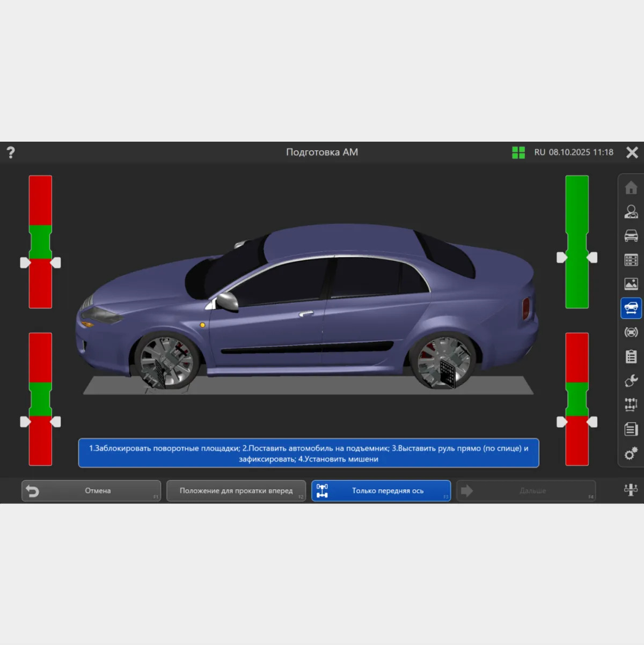
Task: Click bottom-right wheel level indicator bar
Action: click(x=577, y=399)
